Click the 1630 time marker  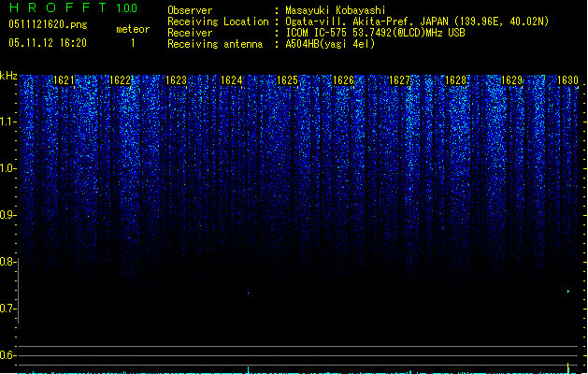(x=567, y=79)
